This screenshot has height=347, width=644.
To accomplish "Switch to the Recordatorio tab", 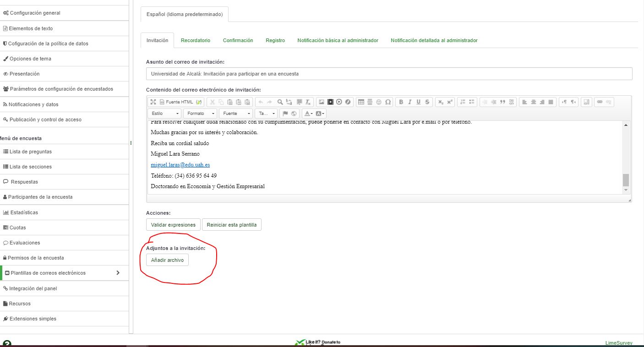I will point(196,40).
